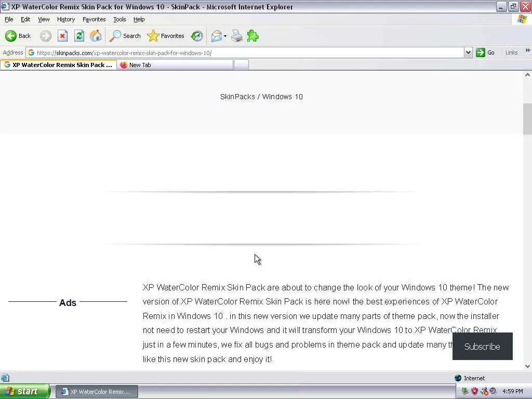The height and width of the screenshot is (399, 532).
Task: Expand the address bar dropdown arrow
Action: click(x=468, y=52)
